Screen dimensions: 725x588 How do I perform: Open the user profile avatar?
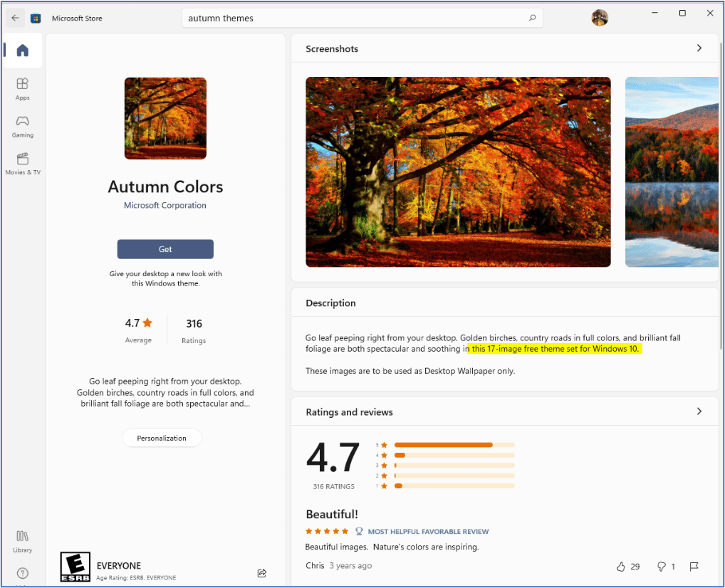600,18
